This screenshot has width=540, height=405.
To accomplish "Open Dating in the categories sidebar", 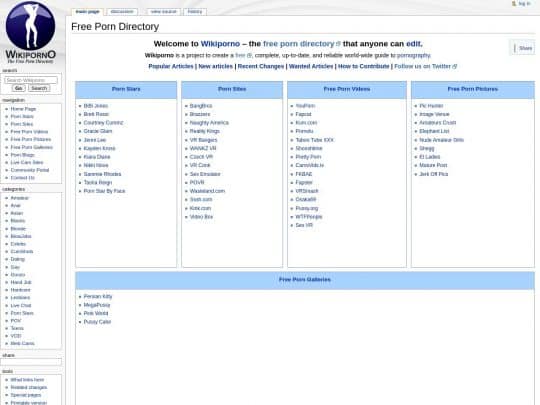I will [18, 259].
